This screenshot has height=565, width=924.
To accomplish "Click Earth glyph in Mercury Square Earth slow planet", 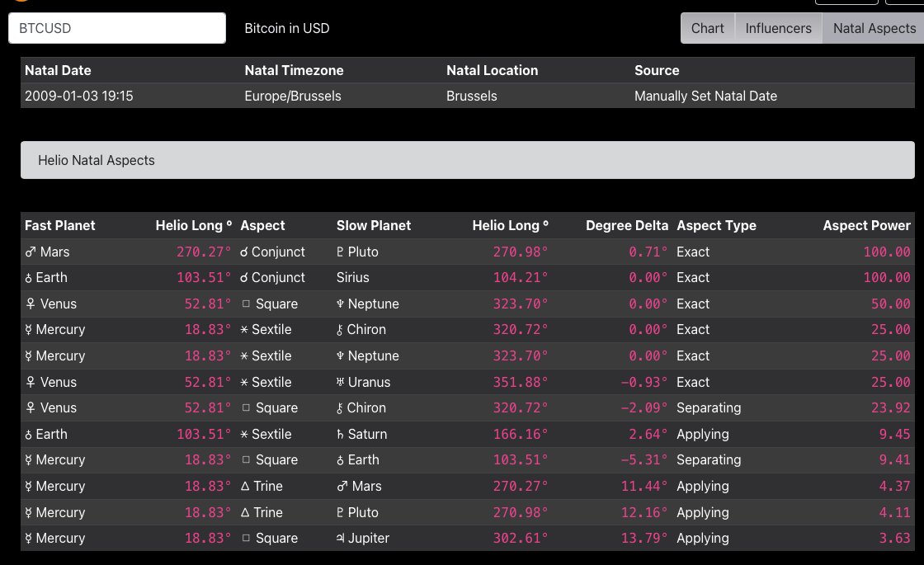I will click(x=340, y=460).
